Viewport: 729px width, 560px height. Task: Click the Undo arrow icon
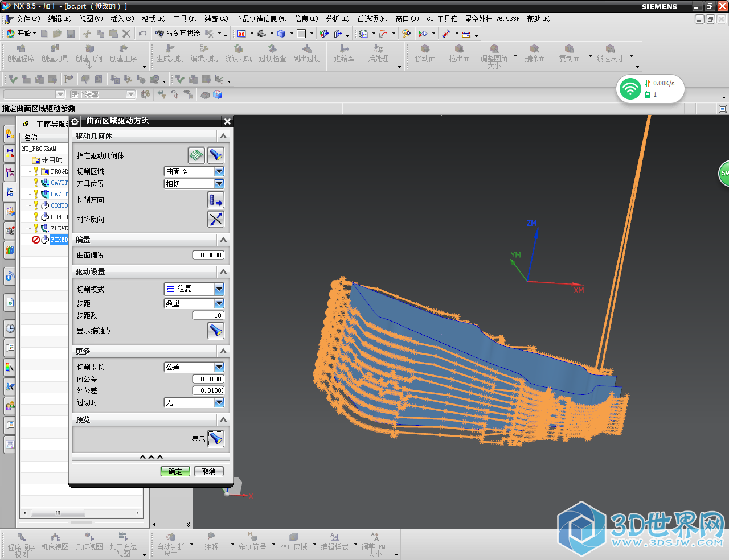pyautogui.click(x=142, y=34)
